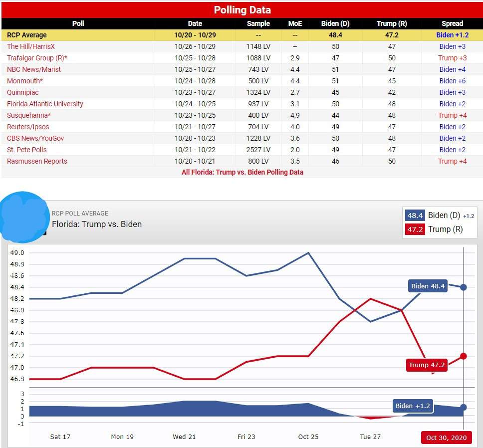Open Trafalgar Group (R)* poll link
Viewport: 483px width, 448px height.
37,58
